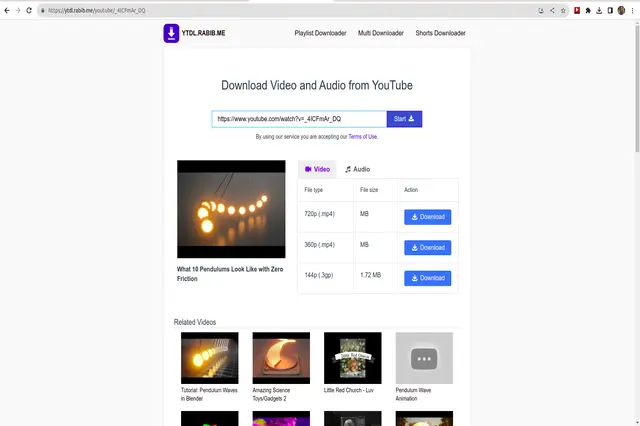Open the browser downloads icon
This screenshot has width=640, height=426.
[599, 11]
